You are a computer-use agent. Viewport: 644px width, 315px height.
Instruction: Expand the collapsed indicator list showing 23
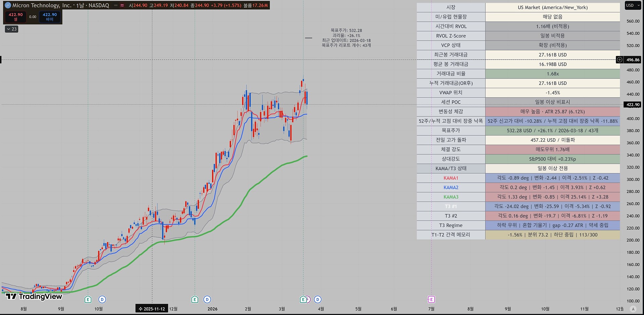[x=12, y=29]
